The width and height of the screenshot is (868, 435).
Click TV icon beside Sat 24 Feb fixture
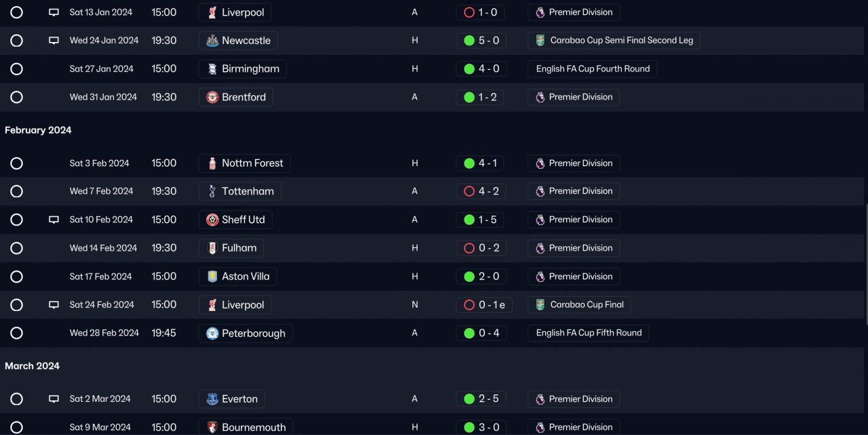(54, 305)
